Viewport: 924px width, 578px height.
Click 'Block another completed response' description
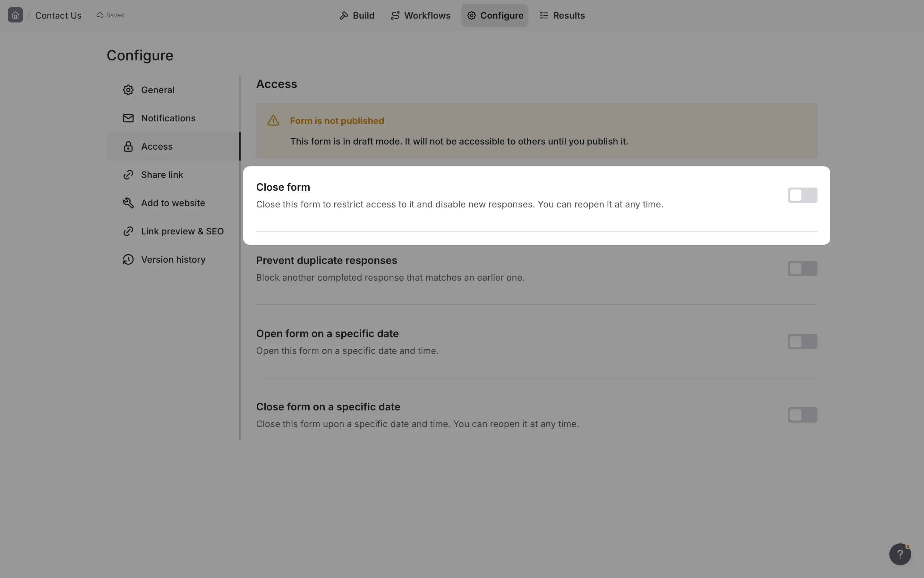(x=390, y=277)
